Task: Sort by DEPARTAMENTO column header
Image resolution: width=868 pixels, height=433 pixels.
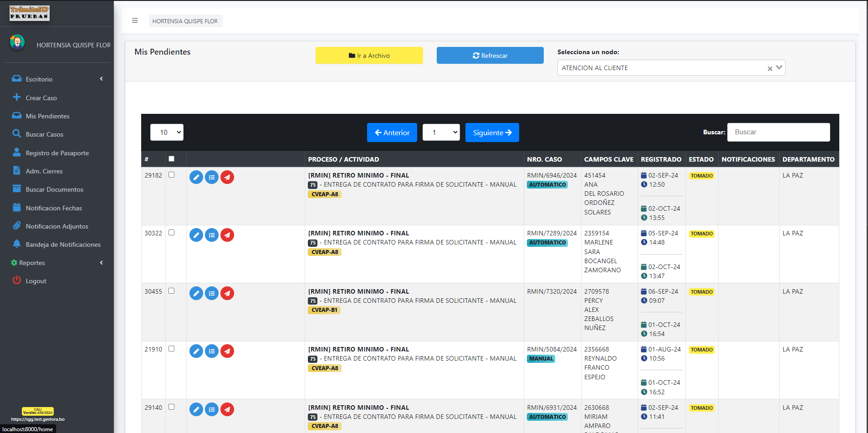Action: point(808,159)
